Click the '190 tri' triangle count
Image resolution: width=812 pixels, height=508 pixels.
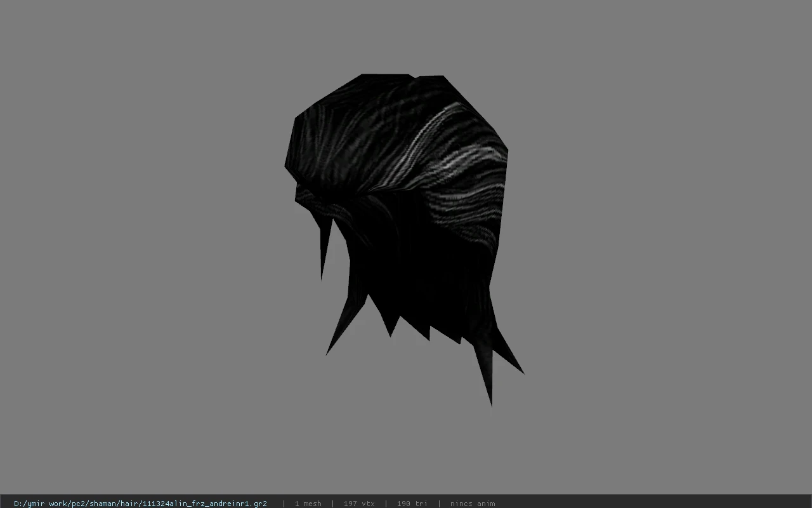tap(412, 504)
